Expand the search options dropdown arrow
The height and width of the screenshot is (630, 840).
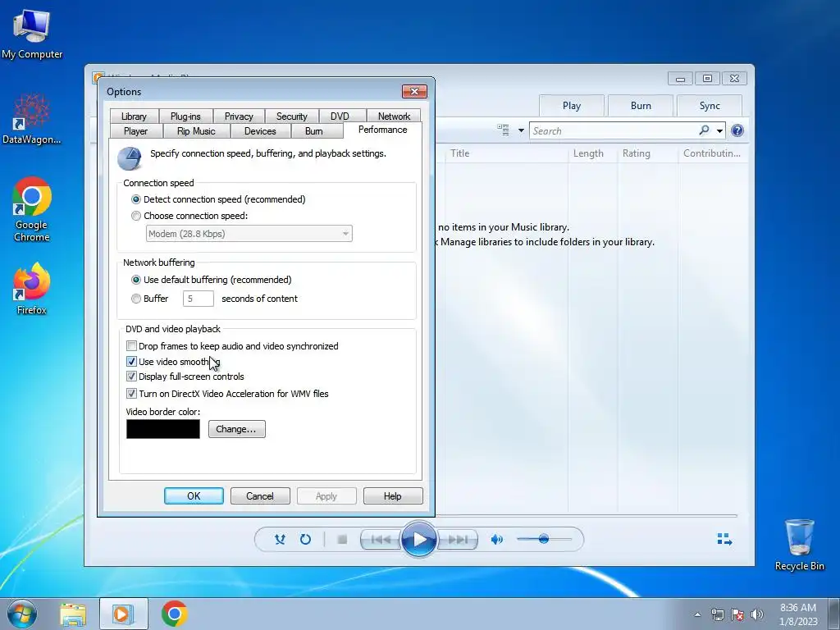point(719,130)
